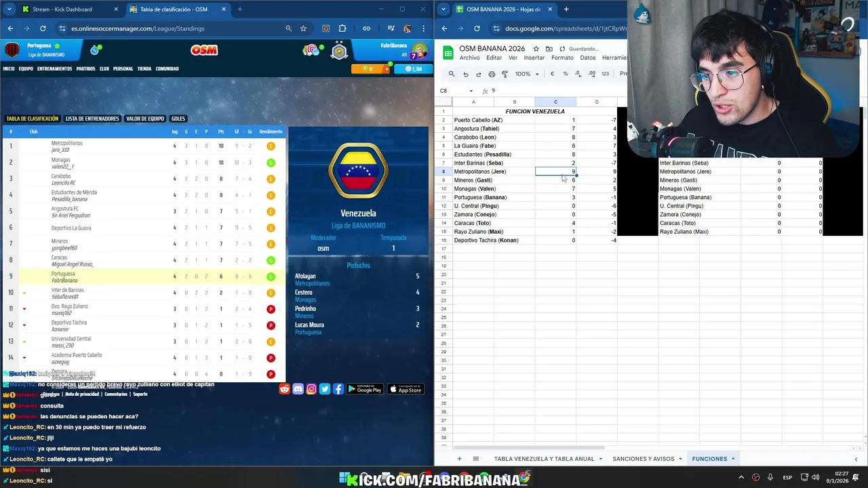
Task: Open the TIENDA menu in OSM
Action: pyautogui.click(x=144, y=68)
